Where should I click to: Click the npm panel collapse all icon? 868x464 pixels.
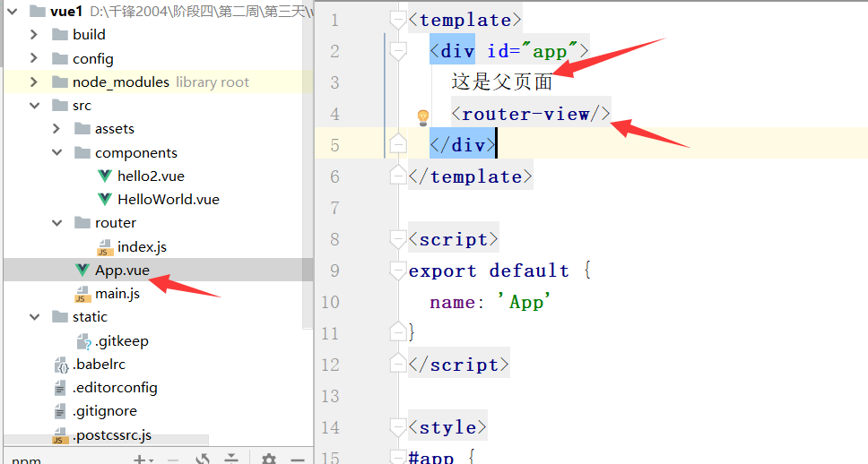point(230,459)
